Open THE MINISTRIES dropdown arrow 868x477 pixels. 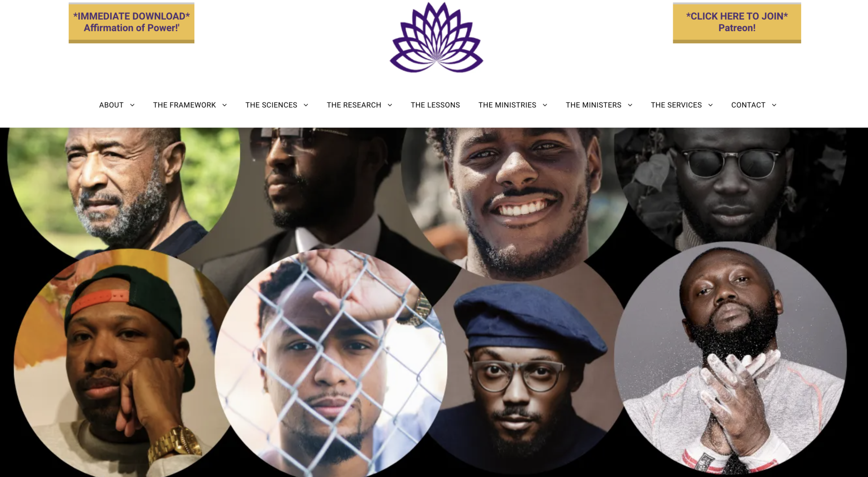point(545,105)
